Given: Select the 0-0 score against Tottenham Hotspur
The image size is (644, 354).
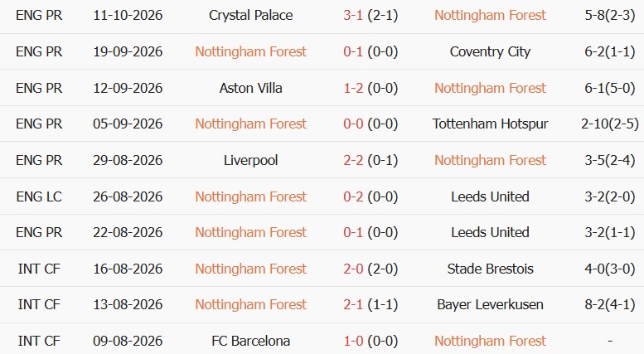Looking at the screenshot, I should 353,124.
